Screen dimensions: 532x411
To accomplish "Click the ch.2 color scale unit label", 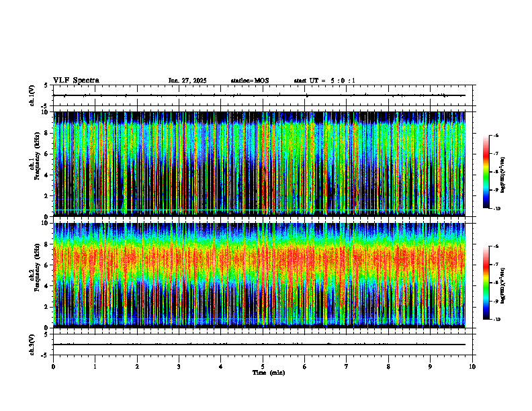I will (502, 285).
